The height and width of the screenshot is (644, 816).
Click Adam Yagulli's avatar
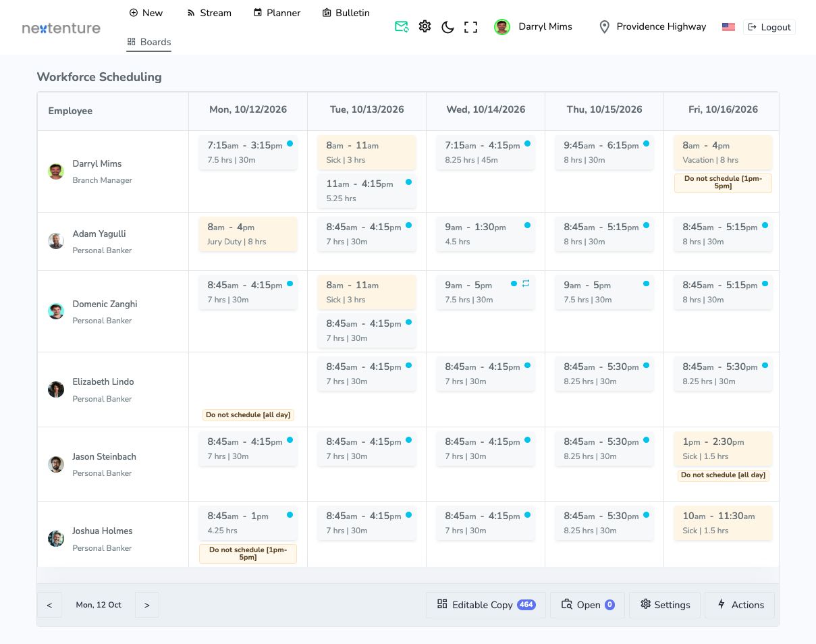coord(56,241)
